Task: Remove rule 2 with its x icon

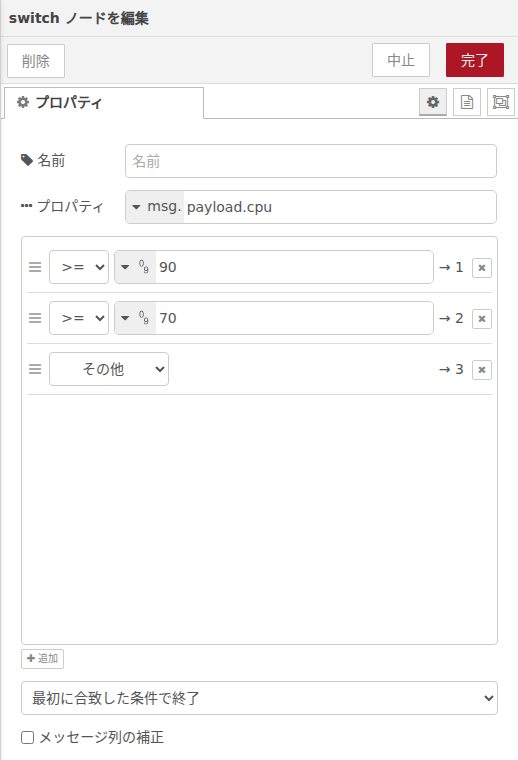Action: pos(482,318)
